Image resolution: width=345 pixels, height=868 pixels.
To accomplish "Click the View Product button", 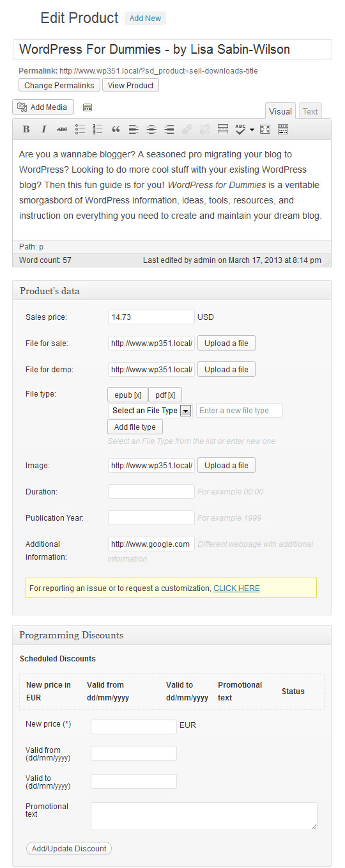I will (130, 85).
